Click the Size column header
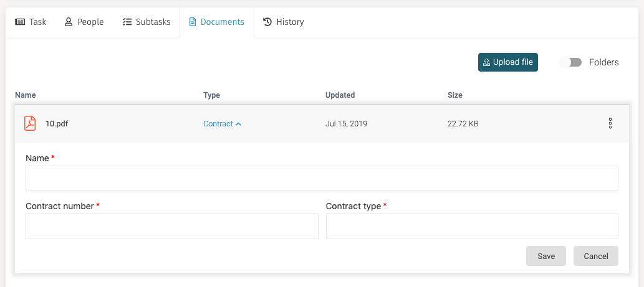The image size is (644, 287). [454, 95]
